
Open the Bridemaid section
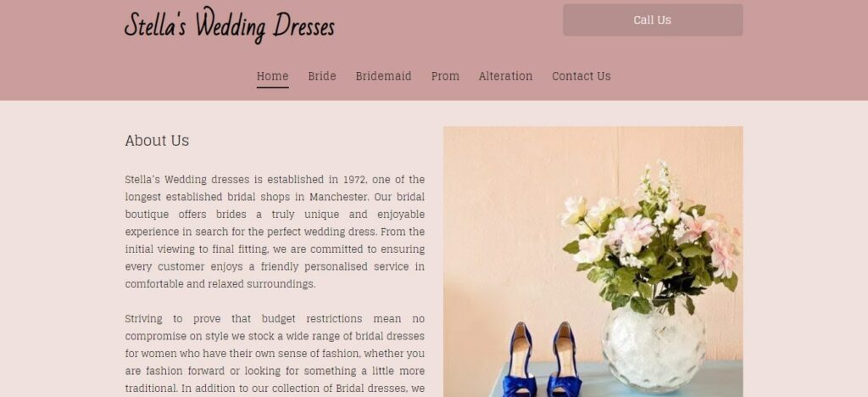click(x=384, y=75)
